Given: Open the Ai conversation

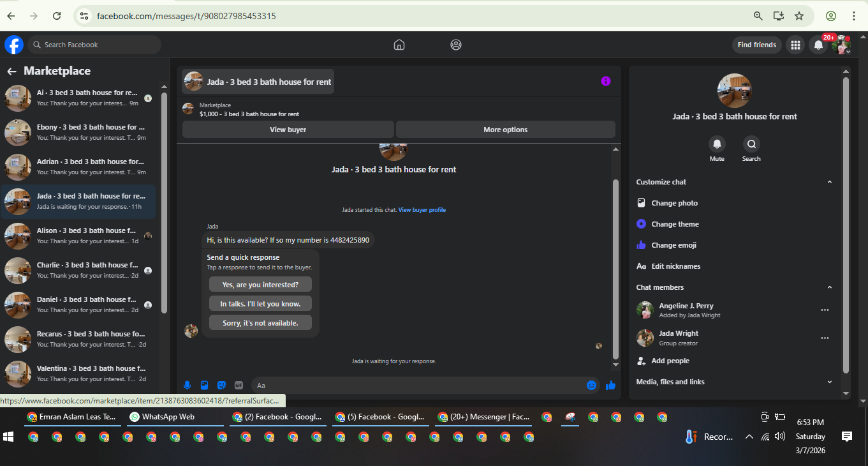Looking at the screenshot, I should 79,98.
